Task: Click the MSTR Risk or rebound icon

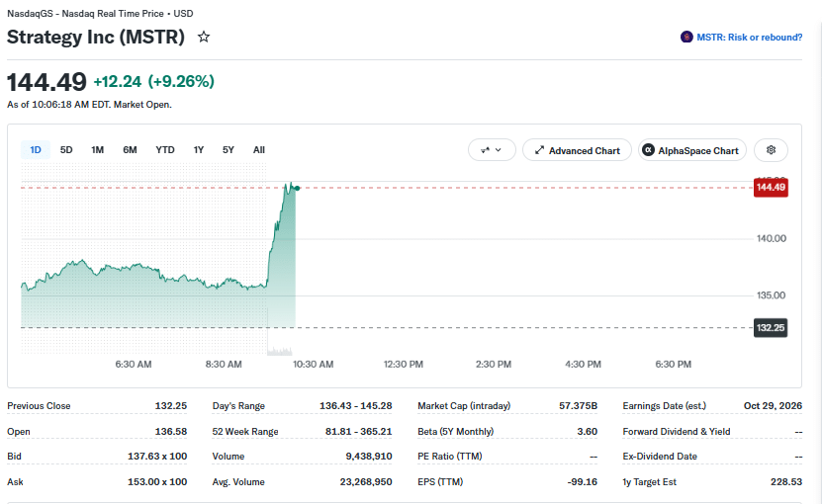Action: tap(686, 38)
